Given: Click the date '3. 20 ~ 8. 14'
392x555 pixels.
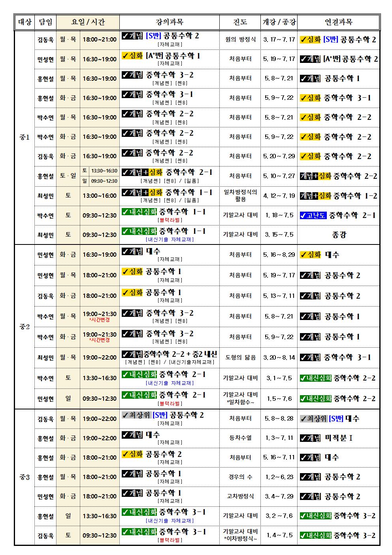Looking at the screenshot, I should 279,357.
